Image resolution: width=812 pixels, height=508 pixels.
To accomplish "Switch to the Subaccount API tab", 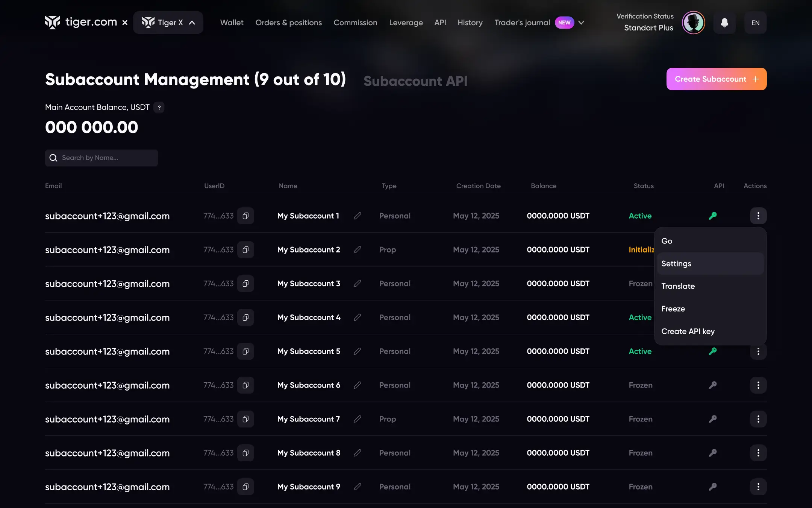I will (x=415, y=81).
